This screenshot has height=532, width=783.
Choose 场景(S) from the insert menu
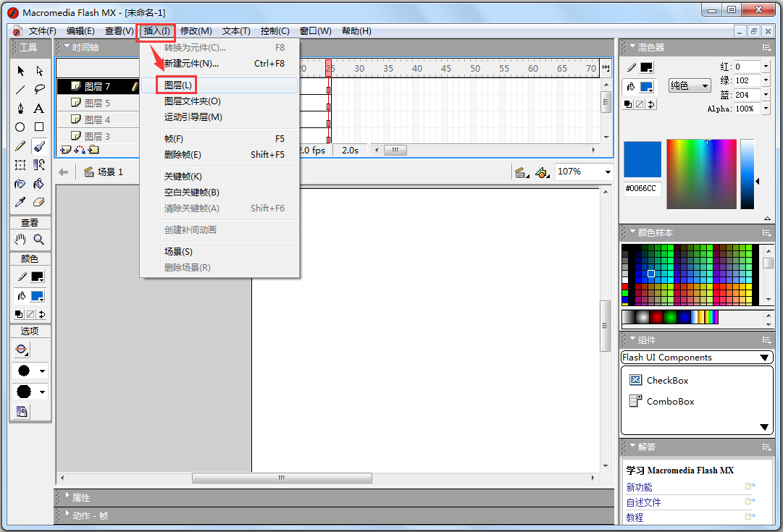click(219, 252)
